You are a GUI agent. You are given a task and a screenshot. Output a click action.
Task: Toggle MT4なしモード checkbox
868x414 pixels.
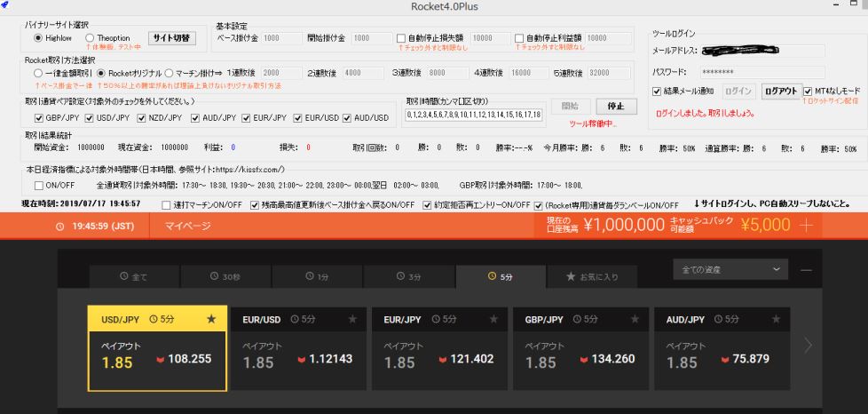click(x=808, y=91)
